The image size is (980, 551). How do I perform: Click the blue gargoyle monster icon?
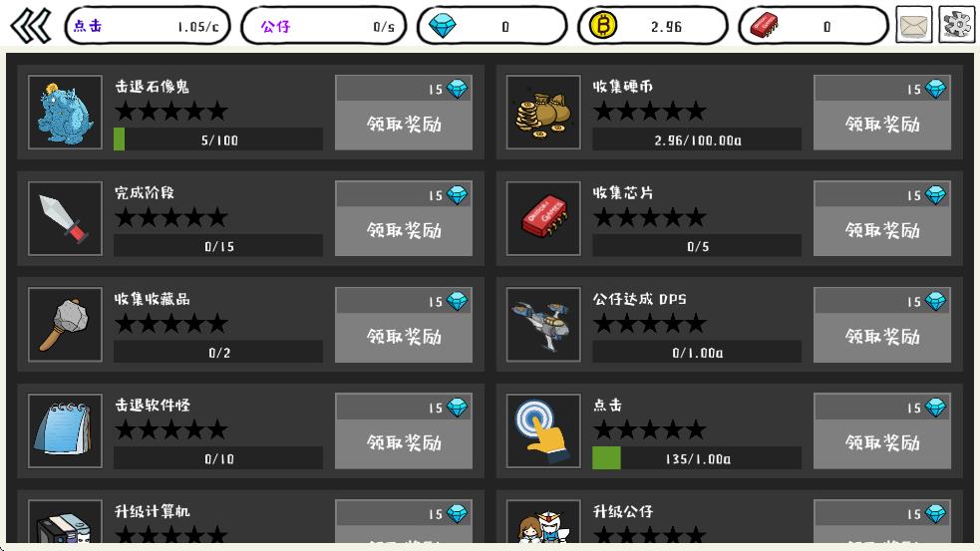(x=65, y=113)
